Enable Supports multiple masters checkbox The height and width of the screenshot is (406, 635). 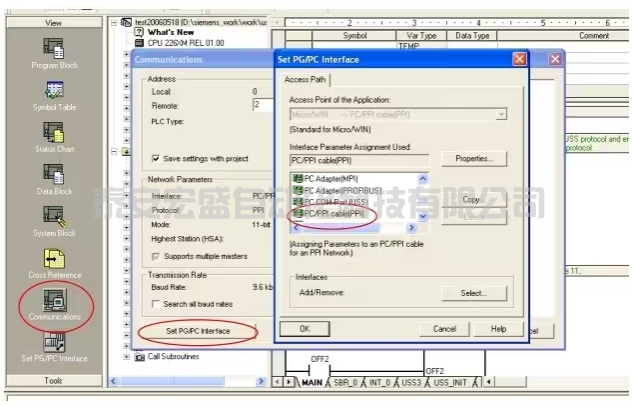click(x=156, y=255)
